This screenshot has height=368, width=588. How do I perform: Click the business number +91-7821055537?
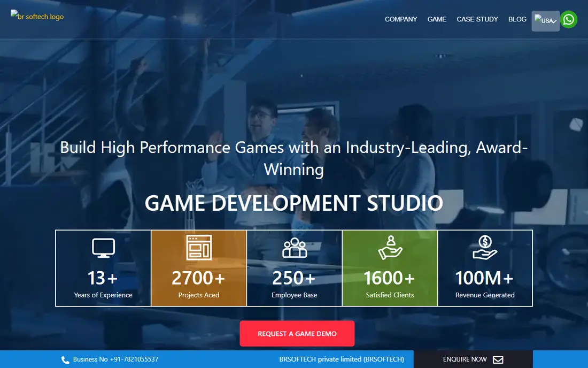(134, 359)
